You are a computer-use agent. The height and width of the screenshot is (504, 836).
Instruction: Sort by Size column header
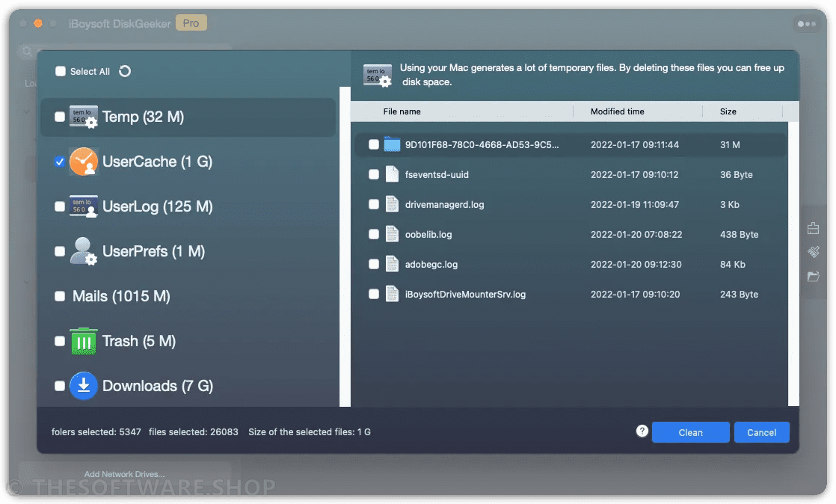point(728,111)
